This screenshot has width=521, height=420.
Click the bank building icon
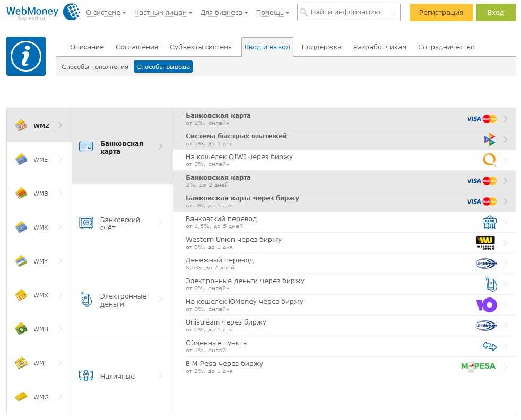click(x=489, y=222)
